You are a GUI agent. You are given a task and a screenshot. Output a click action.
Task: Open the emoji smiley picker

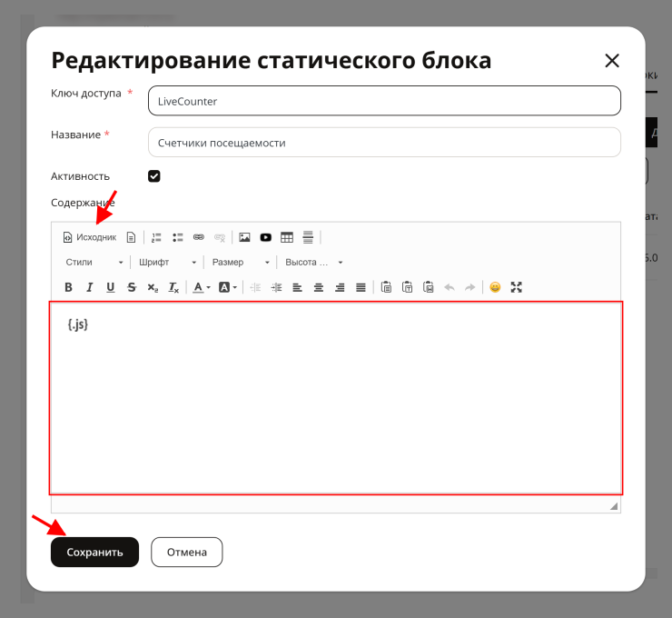click(495, 287)
